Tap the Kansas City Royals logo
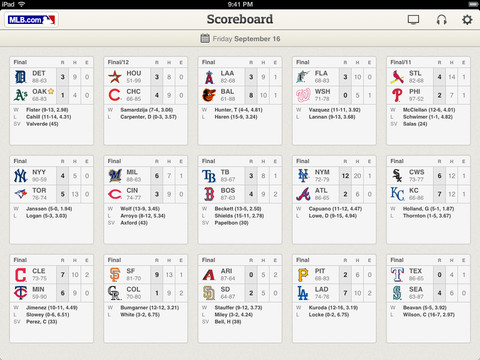The image size is (480, 360). click(397, 194)
